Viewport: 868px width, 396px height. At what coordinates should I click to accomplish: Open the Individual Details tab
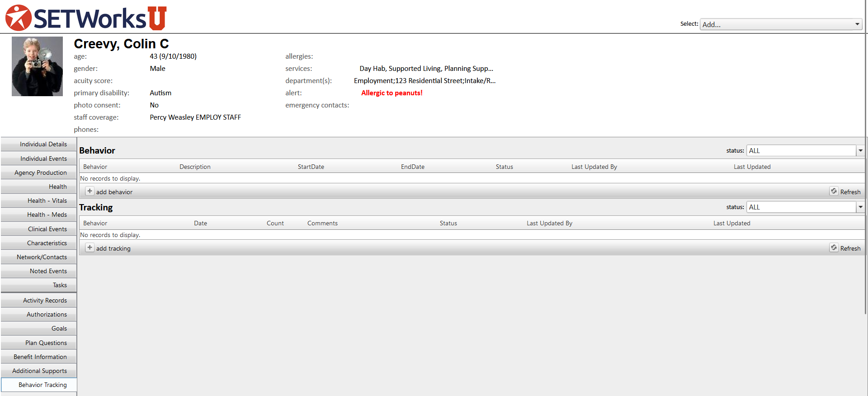click(x=39, y=144)
